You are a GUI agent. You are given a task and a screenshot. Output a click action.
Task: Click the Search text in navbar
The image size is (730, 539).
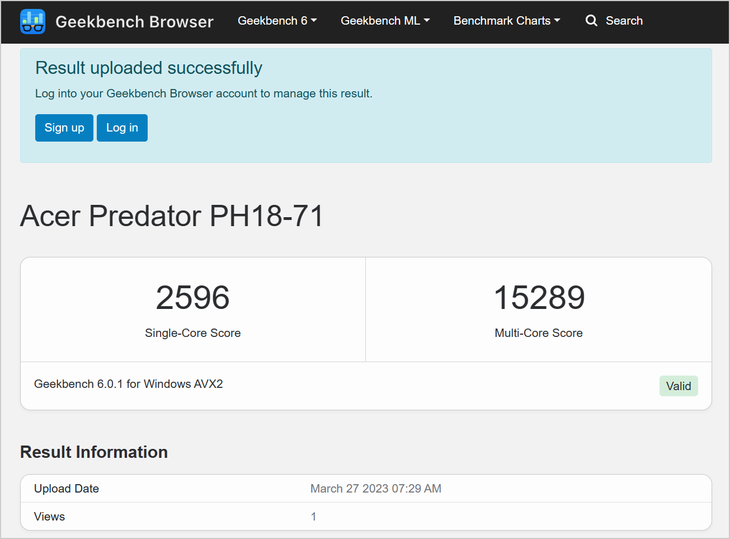pos(624,20)
